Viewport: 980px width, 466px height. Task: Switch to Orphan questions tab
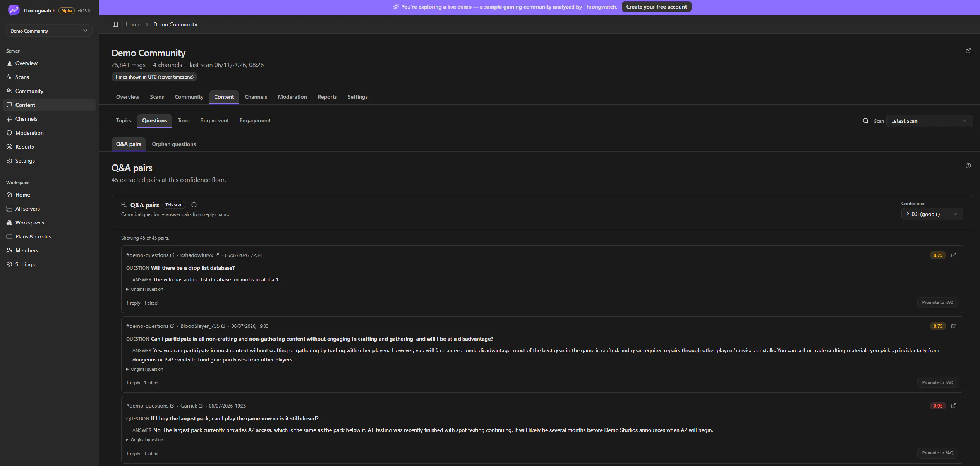[x=174, y=144]
